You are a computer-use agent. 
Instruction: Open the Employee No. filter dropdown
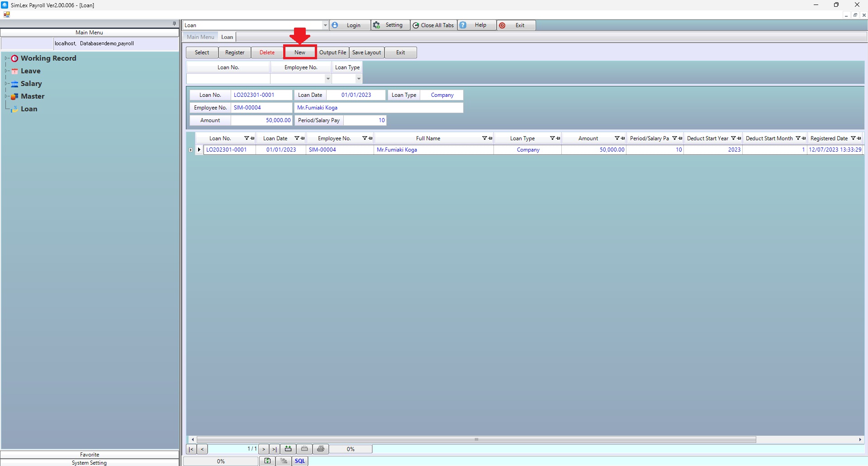(328, 79)
